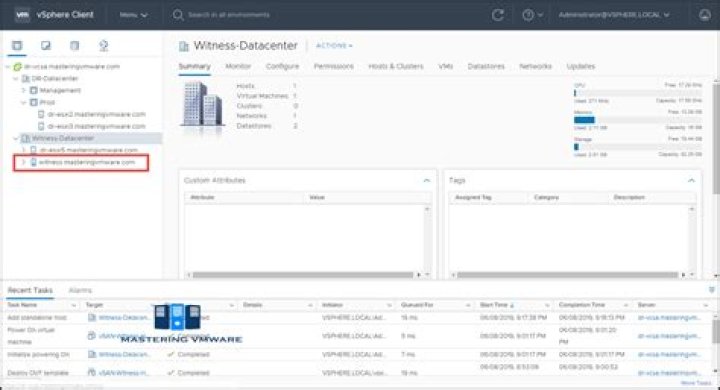Click the Assigned Tag column header
The width and height of the screenshot is (720, 390).
click(x=473, y=198)
